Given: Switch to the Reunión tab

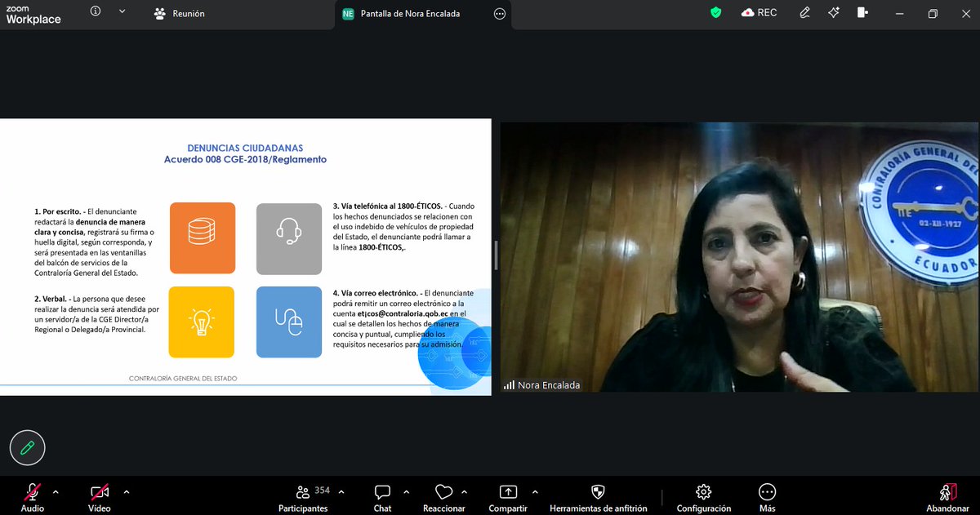Looking at the screenshot, I should click(x=181, y=13).
